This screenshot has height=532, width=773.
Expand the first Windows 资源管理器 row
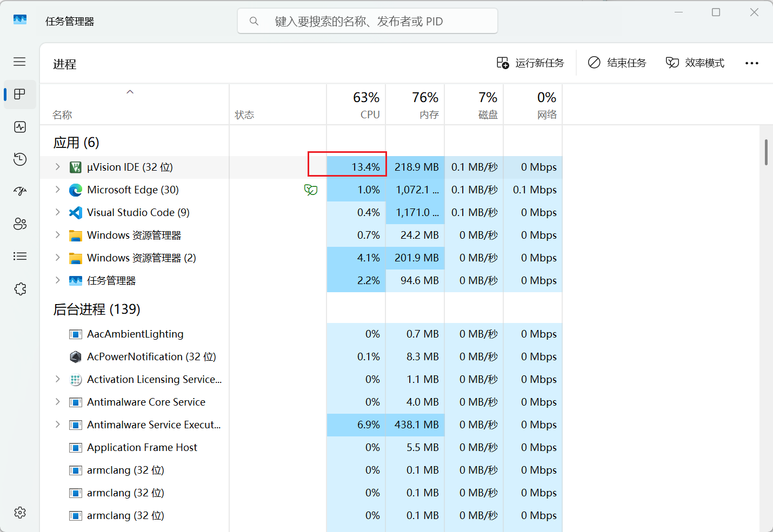[57, 235]
